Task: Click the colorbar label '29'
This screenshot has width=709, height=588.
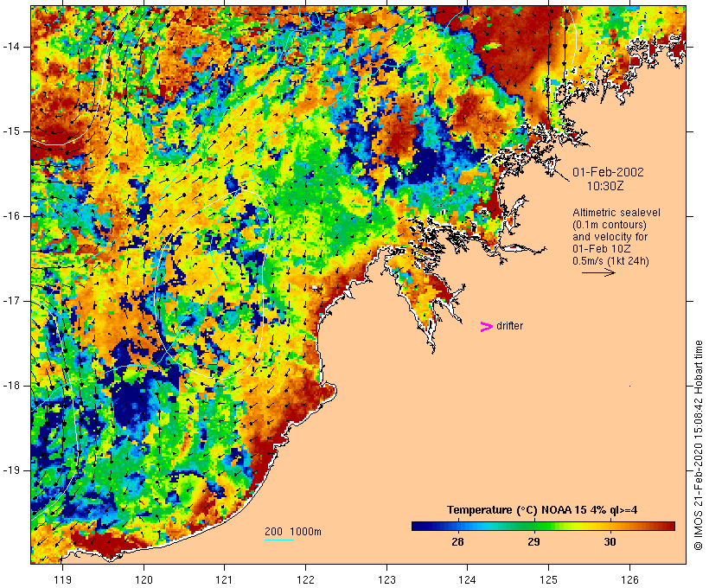Action: point(534,541)
